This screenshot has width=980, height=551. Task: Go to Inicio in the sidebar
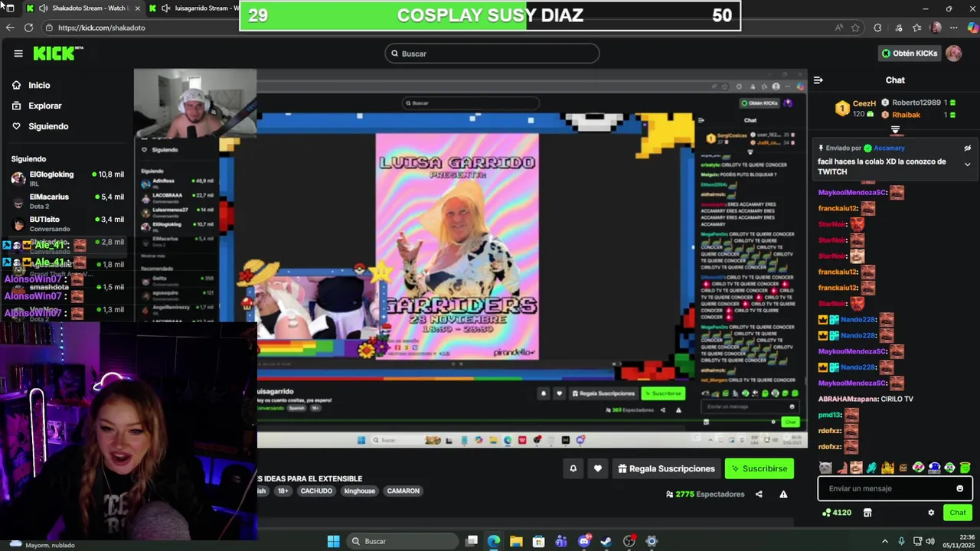(39, 85)
